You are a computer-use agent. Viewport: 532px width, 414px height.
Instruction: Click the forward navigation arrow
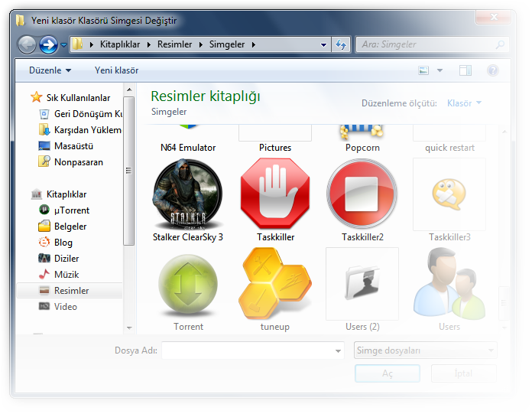(48, 44)
